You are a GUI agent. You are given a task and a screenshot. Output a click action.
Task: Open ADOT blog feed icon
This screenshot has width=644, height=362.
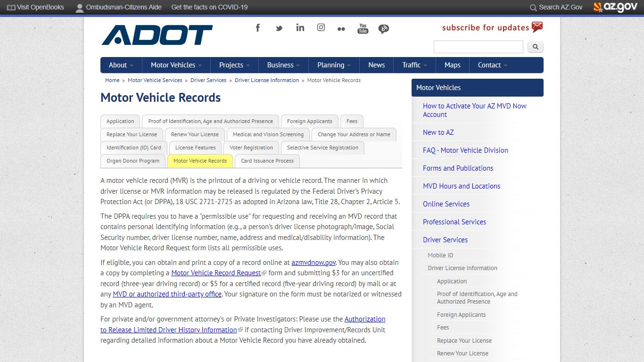click(x=384, y=29)
